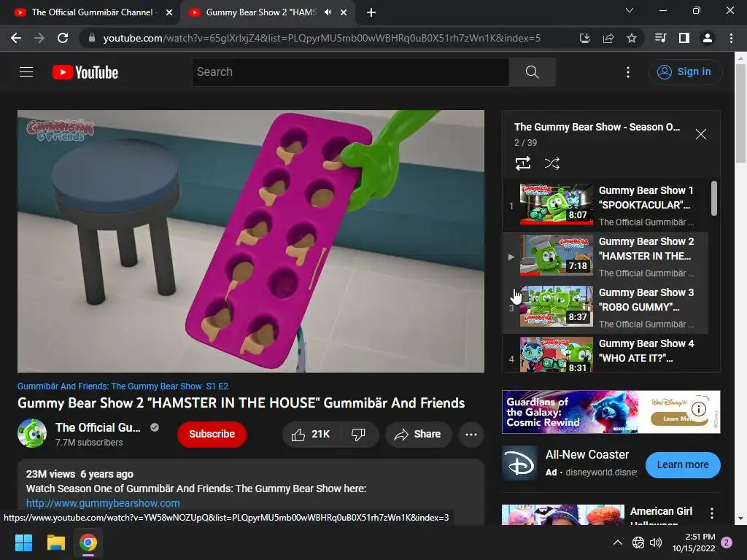View site information lock icon
This screenshot has width=747, height=560.
coord(92,38)
